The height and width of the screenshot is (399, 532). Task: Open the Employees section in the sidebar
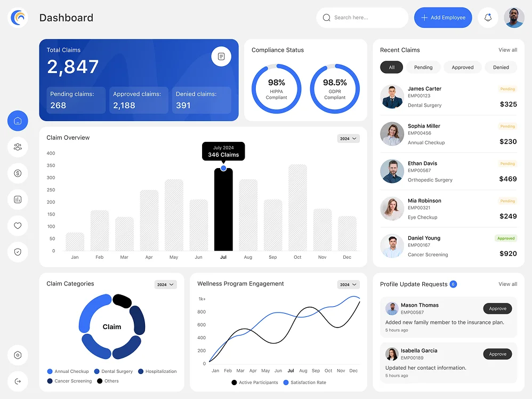pyautogui.click(x=18, y=147)
